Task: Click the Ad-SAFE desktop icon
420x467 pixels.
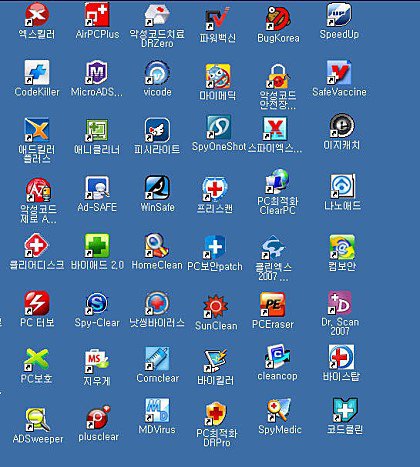Action: point(97,188)
